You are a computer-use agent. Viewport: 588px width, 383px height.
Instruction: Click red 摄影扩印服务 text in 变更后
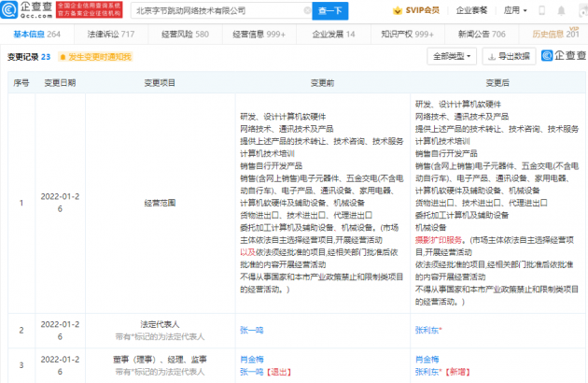coord(439,239)
